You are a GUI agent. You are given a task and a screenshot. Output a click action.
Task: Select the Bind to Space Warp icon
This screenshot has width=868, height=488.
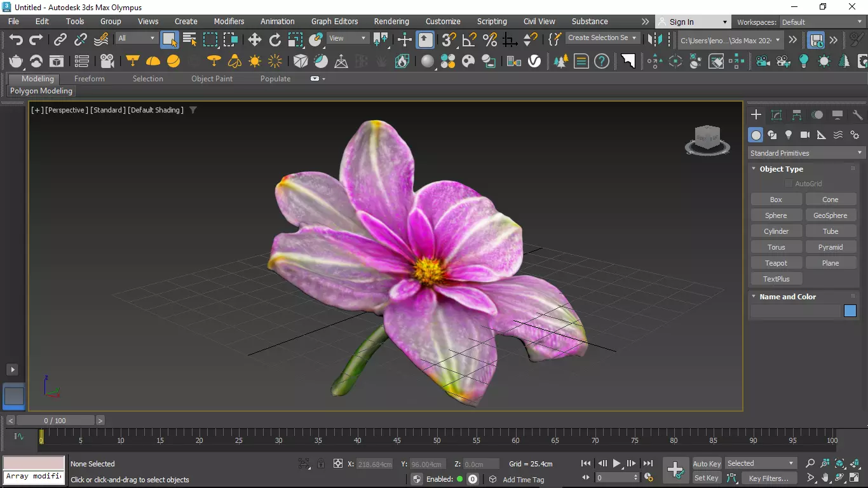[101, 40]
